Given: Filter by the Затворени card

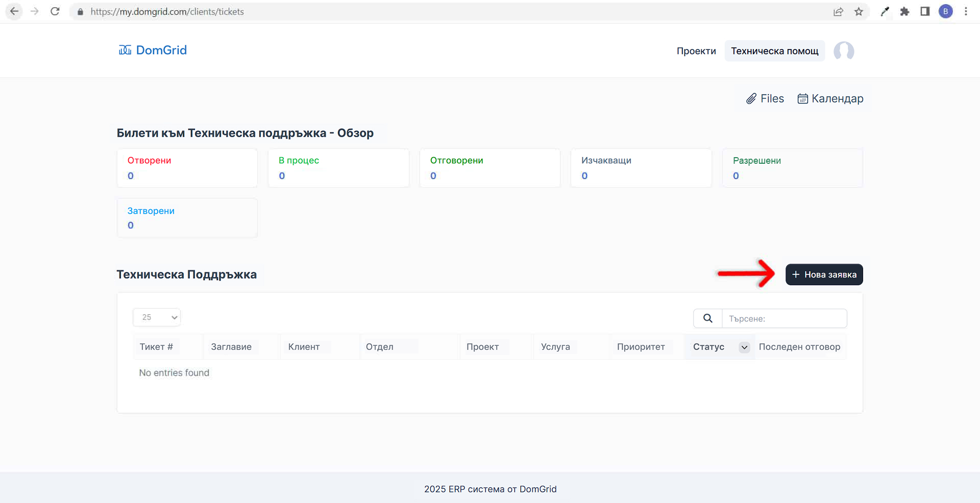Looking at the screenshot, I should pyautogui.click(x=187, y=218).
